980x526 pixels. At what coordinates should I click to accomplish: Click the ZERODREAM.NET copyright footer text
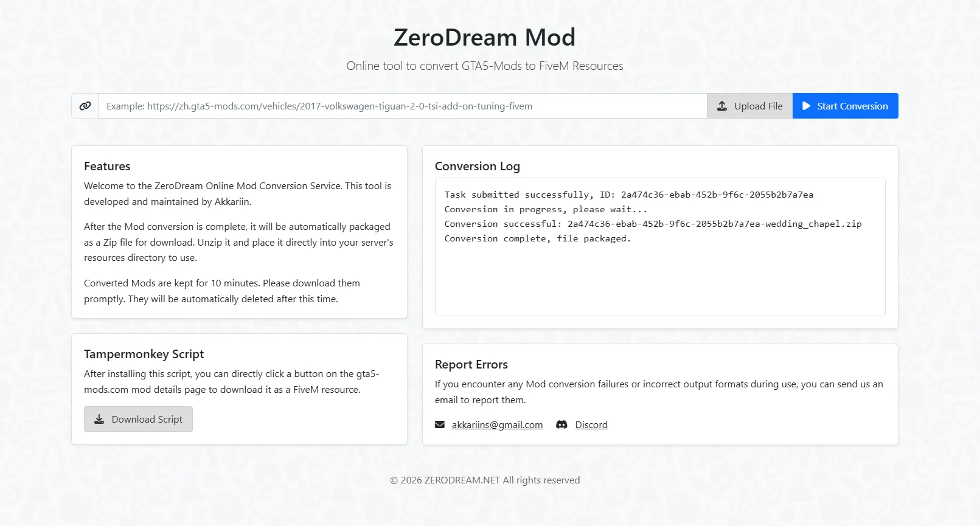[x=485, y=480]
